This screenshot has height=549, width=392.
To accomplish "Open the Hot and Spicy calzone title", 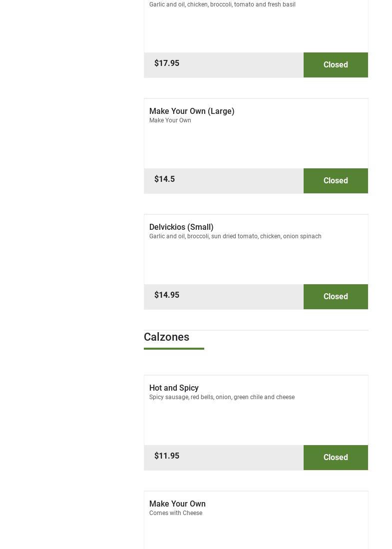I will click(x=174, y=388).
